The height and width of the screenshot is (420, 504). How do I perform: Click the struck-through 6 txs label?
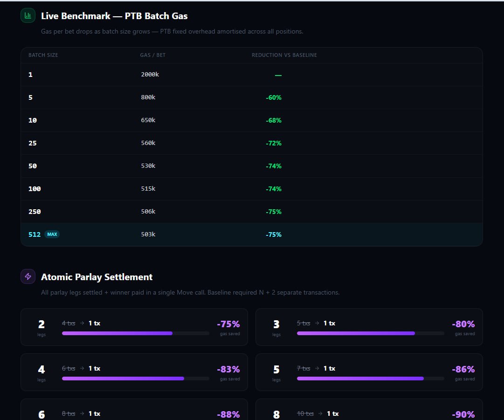69,368
